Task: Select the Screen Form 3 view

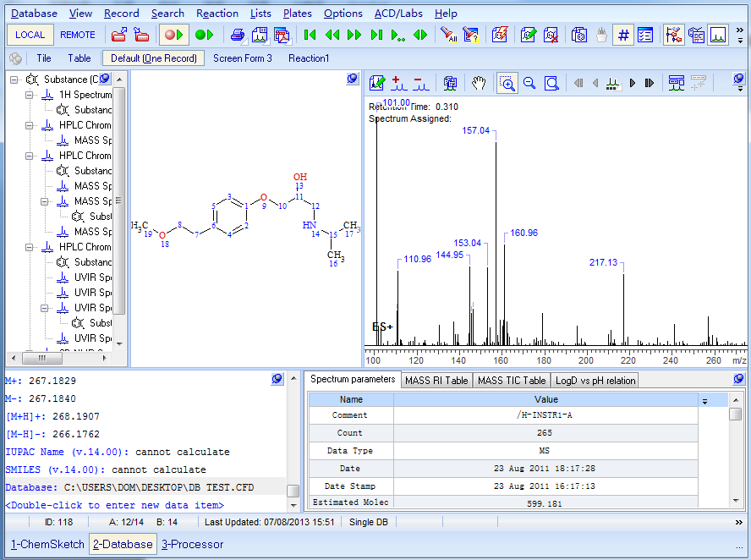Action: (x=242, y=58)
